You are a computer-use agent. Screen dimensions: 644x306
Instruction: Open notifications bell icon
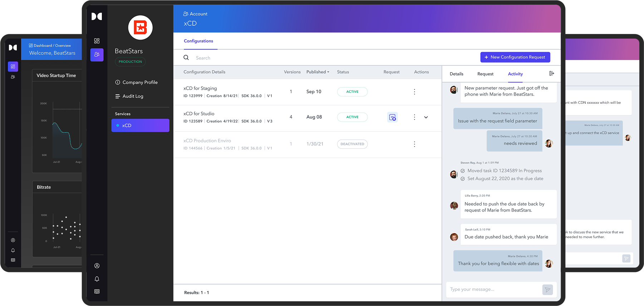(97, 279)
